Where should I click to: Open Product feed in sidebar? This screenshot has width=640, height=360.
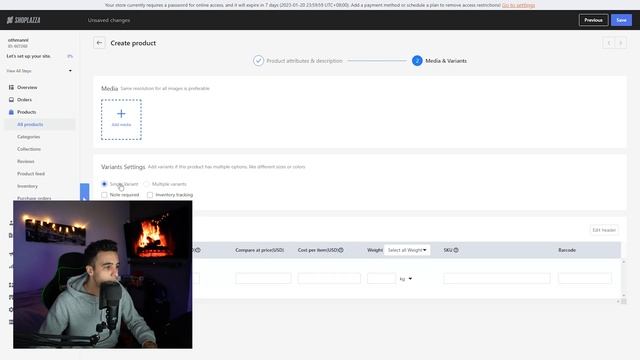[31, 173]
